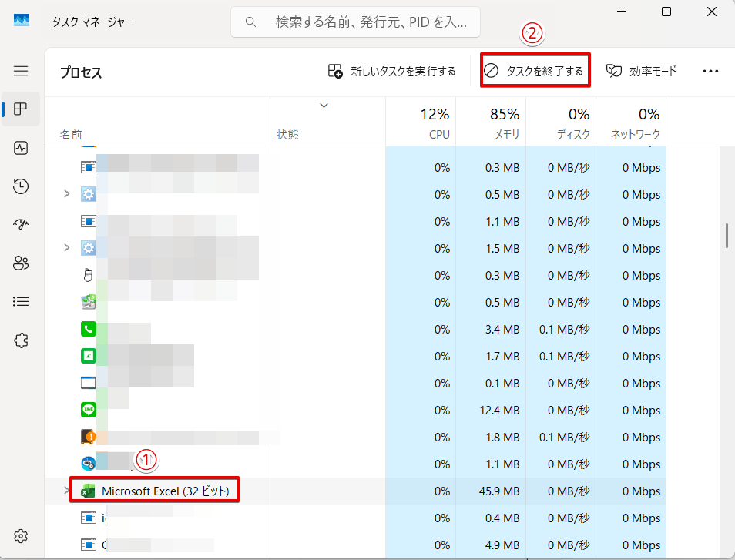735x560 pixels.
Task: Open the hamburger navigation menu
Action: pyautogui.click(x=21, y=71)
